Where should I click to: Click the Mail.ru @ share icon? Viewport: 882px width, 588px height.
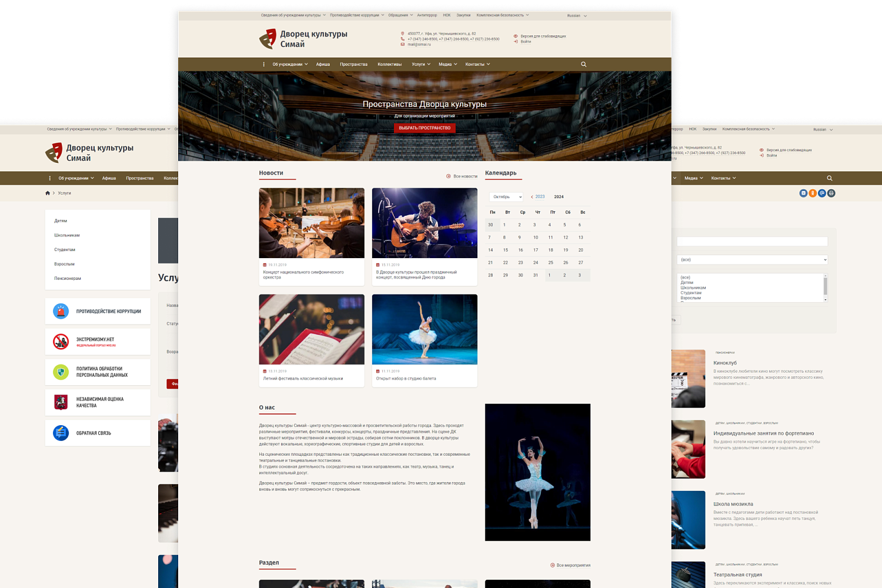[x=822, y=193]
